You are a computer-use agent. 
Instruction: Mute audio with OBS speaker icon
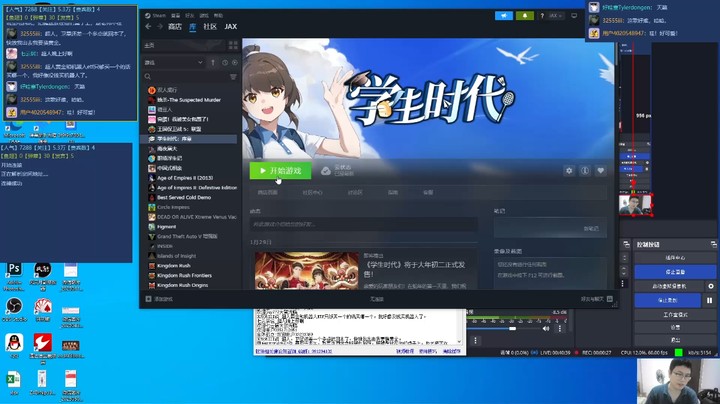click(x=546, y=328)
